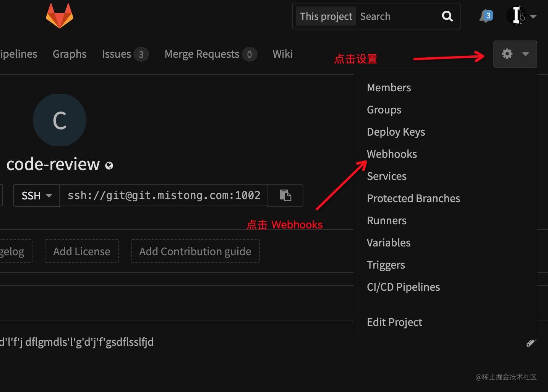Screen dimensions: 548x392
Task: Click the search magnifier icon
Action: pos(447,16)
